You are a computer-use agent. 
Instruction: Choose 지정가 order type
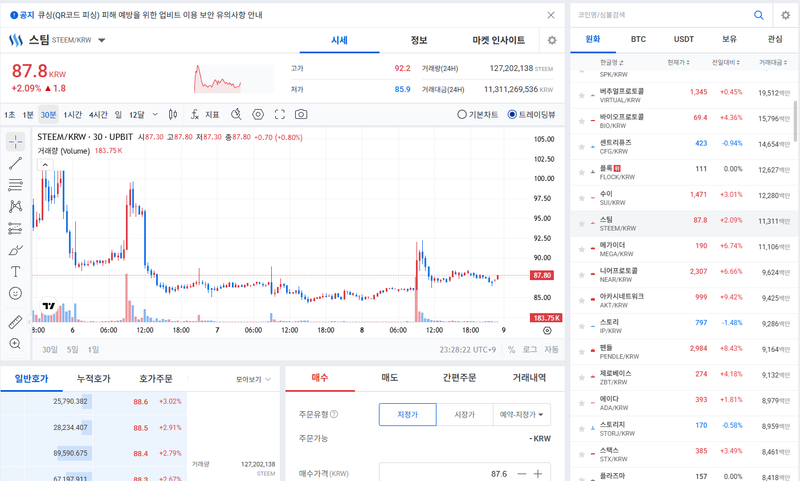tap(408, 414)
